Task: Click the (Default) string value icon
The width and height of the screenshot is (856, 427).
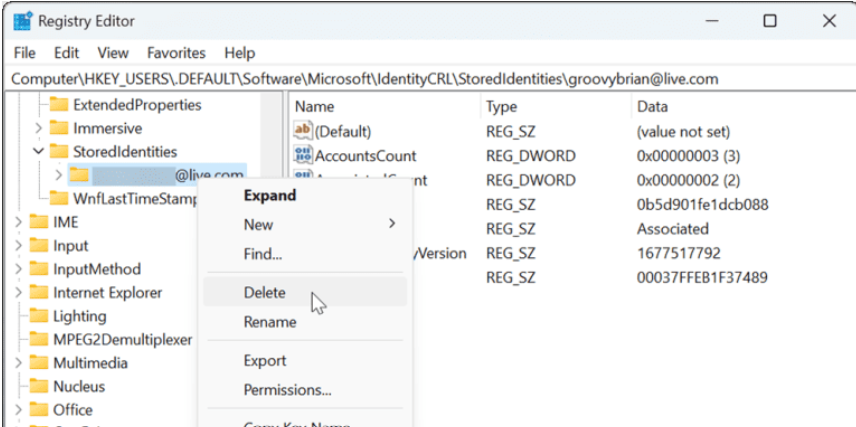Action: (303, 131)
